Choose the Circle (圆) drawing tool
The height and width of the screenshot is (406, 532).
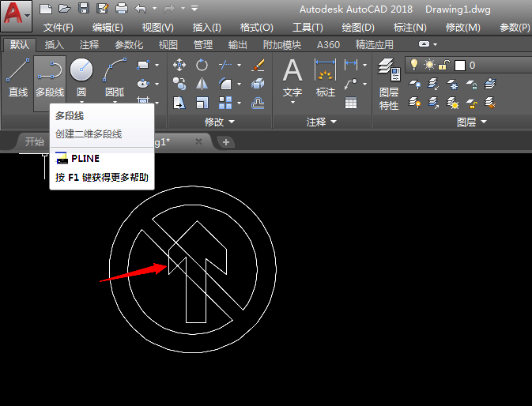[x=81, y=77]
